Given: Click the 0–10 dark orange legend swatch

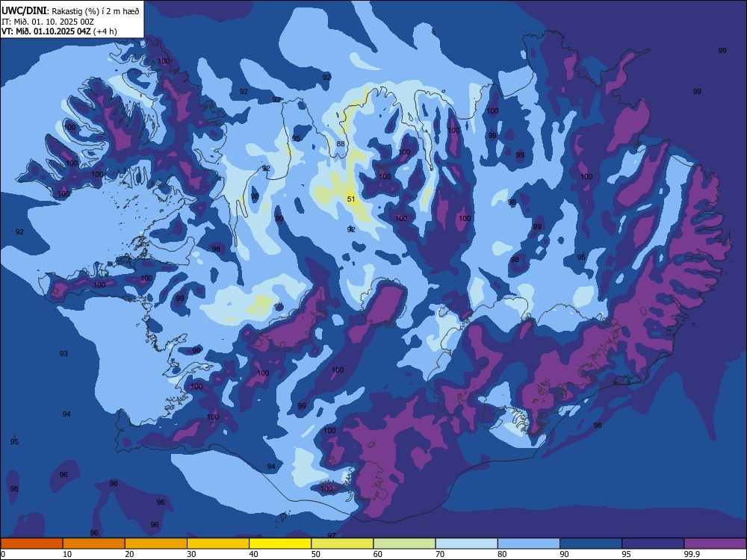Looking at the screenshot, I should click(31, 544).
